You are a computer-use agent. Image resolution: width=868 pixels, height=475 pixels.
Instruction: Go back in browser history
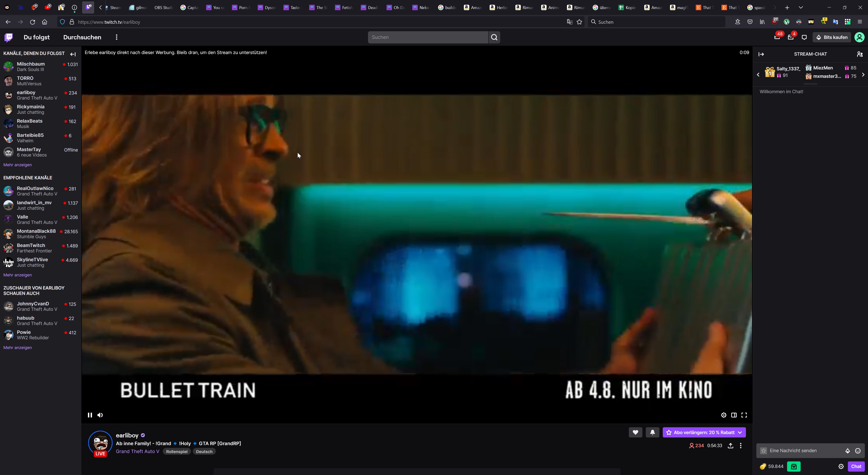pos(8,22)
